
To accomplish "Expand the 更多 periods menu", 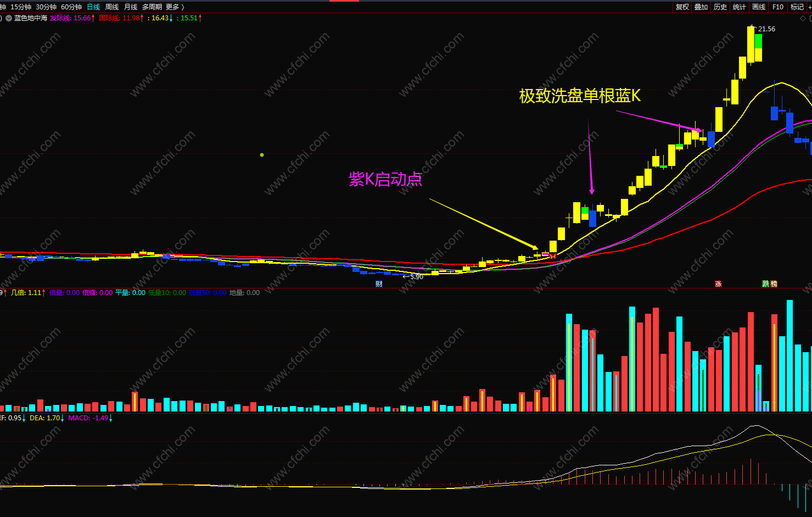I will (x=175, y=7).
